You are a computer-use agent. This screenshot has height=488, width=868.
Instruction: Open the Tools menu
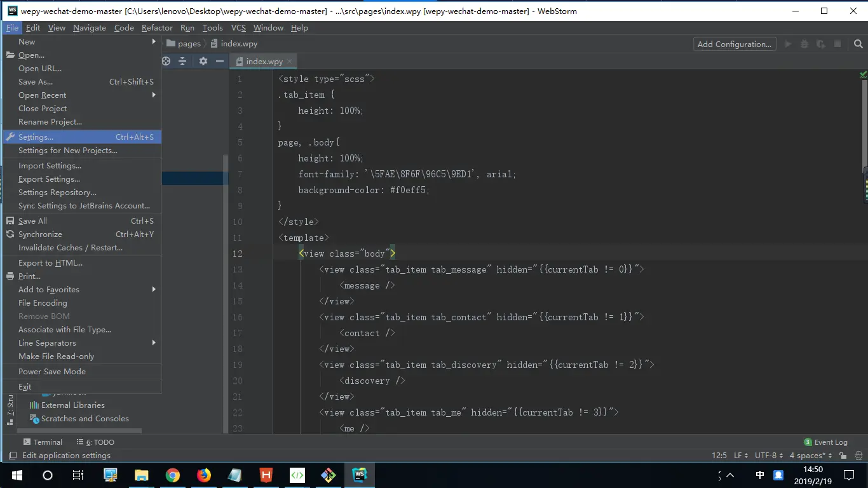point(213,27)
